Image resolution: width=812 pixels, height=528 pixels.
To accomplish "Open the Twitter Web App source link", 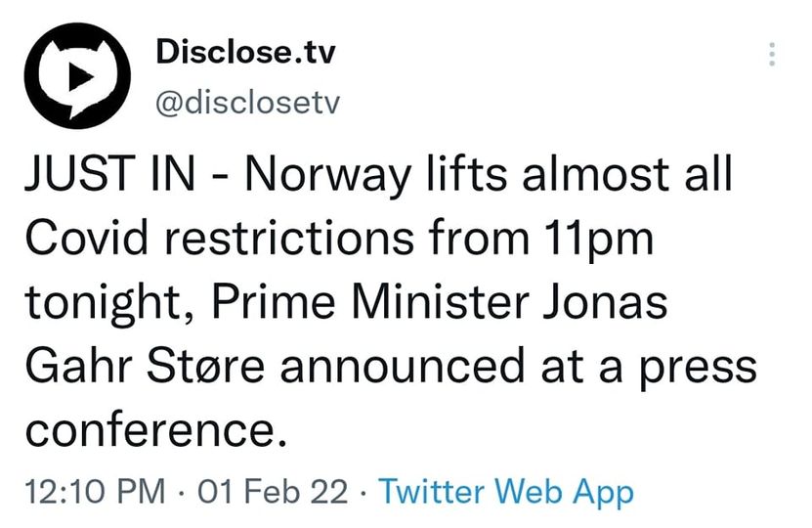I will click(506, 491).
